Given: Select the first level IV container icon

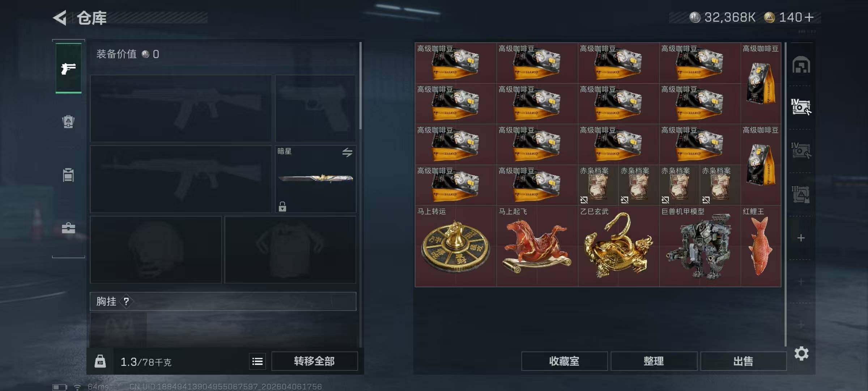Looking at the screenshot, I should 801,107.
